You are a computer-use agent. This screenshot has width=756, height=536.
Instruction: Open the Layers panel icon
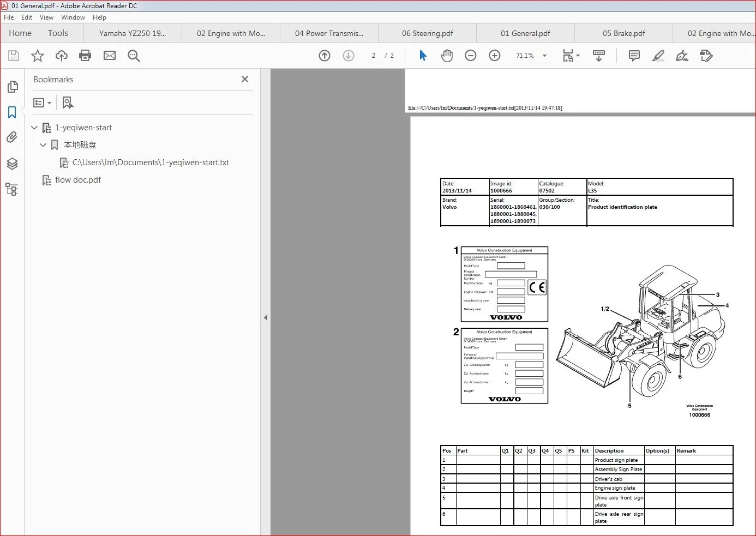(12, 164)
